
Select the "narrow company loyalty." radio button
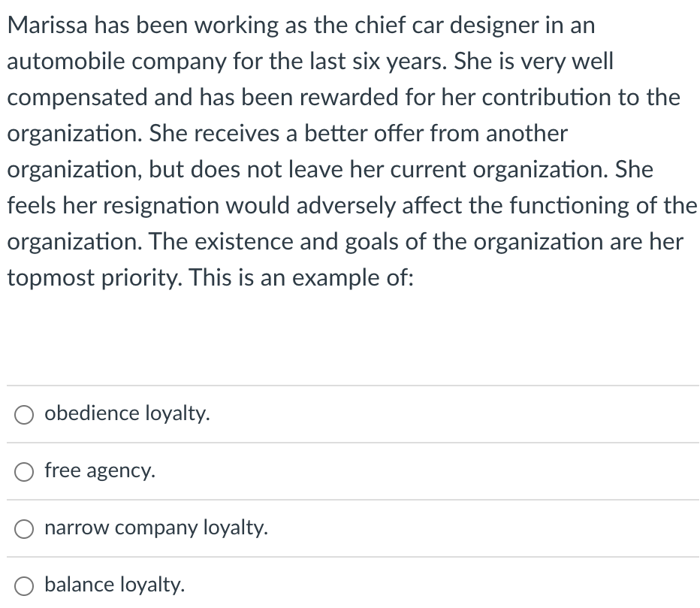click(x=24, y=528)
